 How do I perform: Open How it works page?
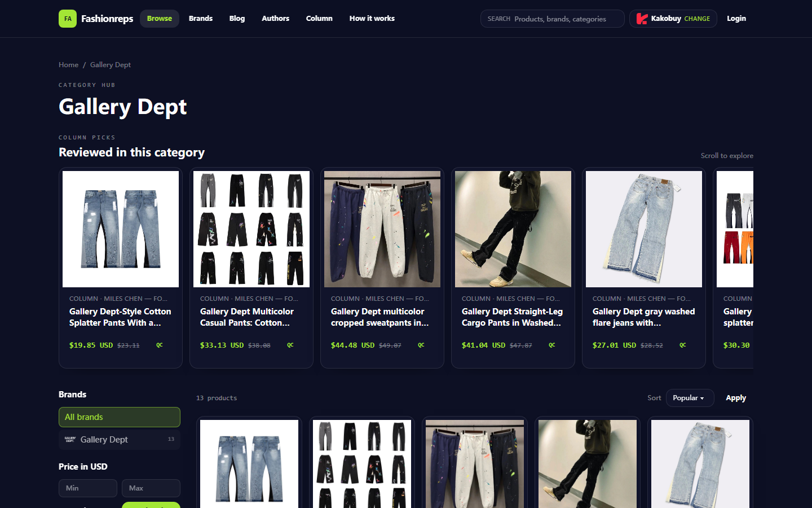pos(372,19)
